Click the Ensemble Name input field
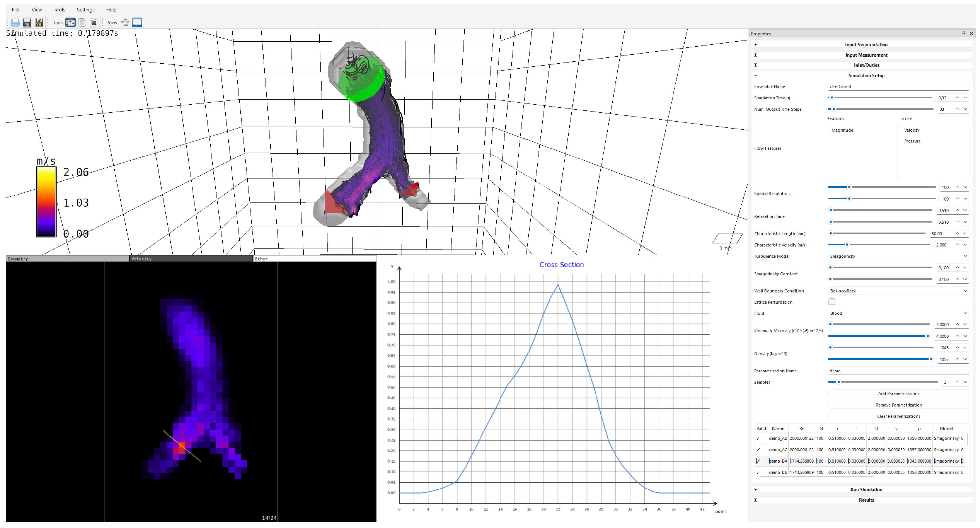This screenshot has width=980, height=528. point(898,87)
